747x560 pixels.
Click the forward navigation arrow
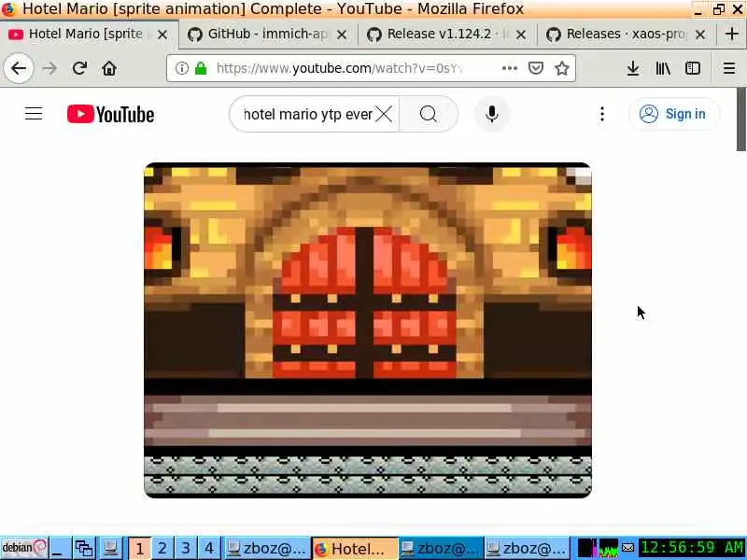[49, 68]
